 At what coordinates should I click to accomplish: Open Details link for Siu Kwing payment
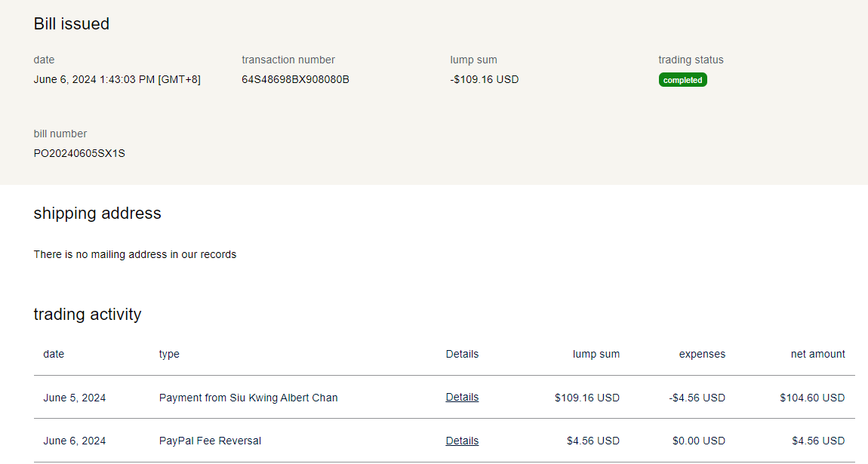[462, 397]
